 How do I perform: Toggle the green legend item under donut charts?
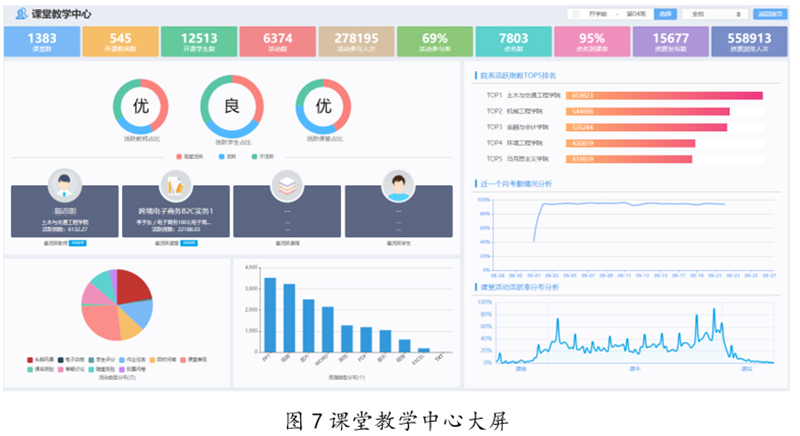pyautogui.click(x=260, y=157)
